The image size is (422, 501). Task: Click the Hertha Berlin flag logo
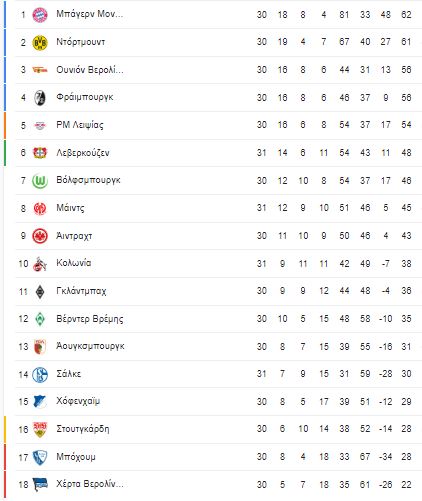pyautogui.click(x=40, y=485)
